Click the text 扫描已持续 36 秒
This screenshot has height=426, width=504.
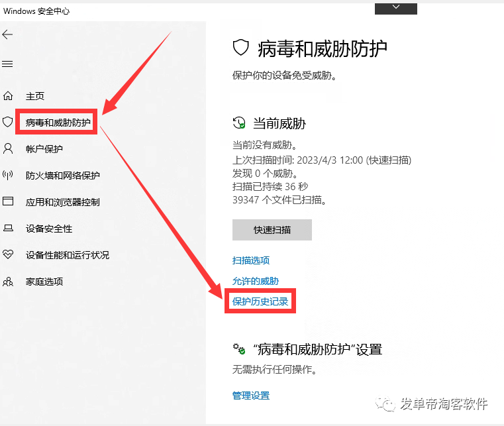point(270,186)
